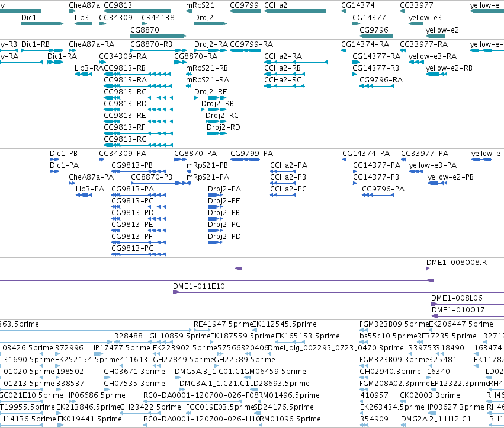
Task: Click clone label DME1-008L06
Action: tap(457, 298)
